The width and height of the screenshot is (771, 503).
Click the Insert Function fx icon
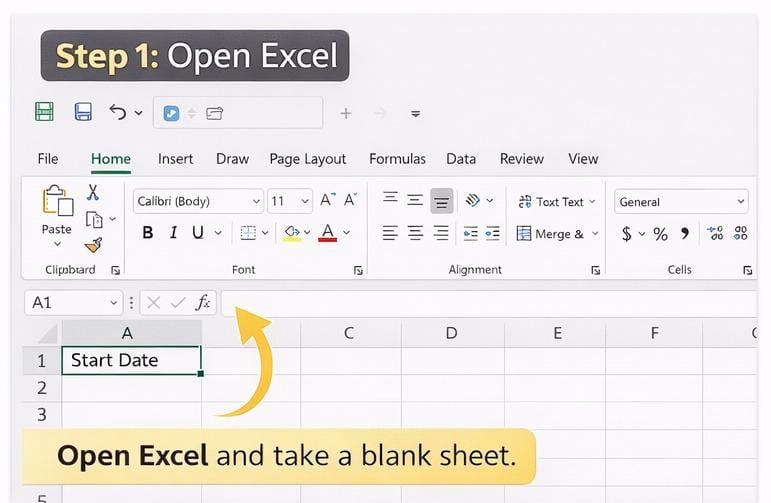click(x=203, y=302)
